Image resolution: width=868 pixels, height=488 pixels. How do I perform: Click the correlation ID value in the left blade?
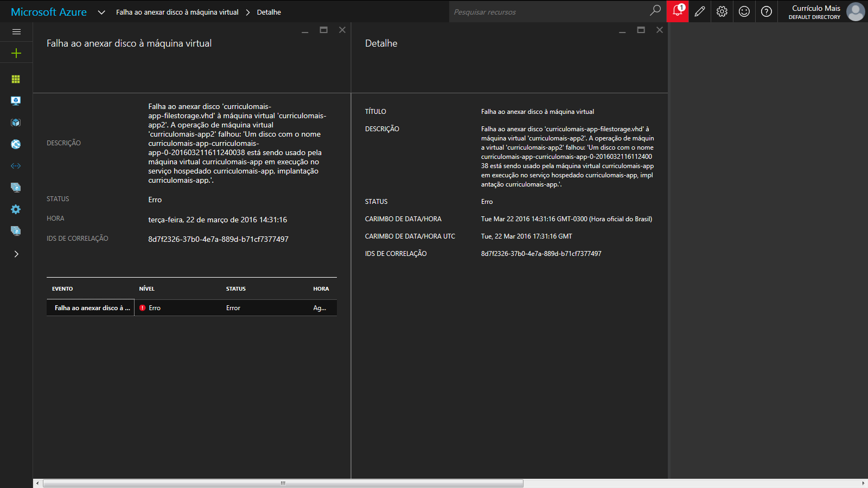[x=219, y=239]
